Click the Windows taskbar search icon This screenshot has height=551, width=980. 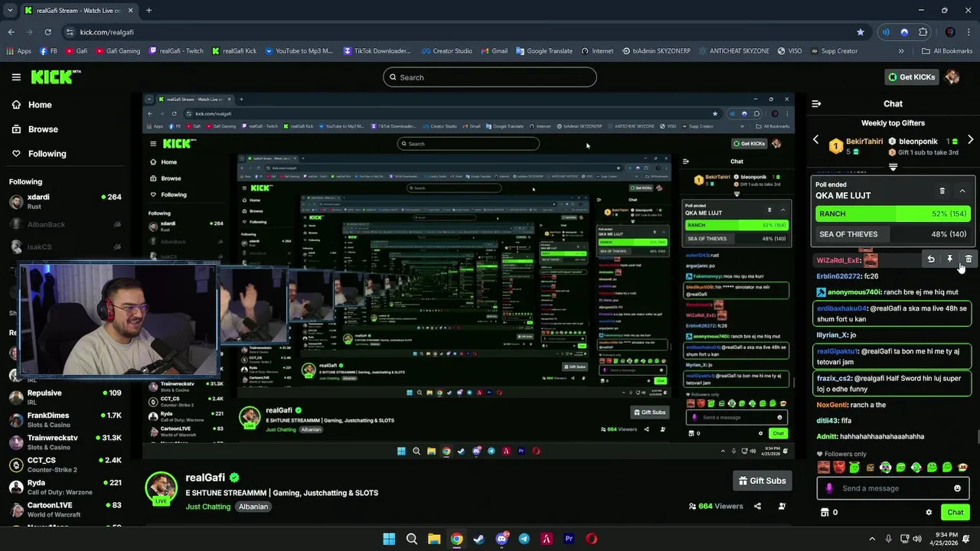click(x=411, y=539)
